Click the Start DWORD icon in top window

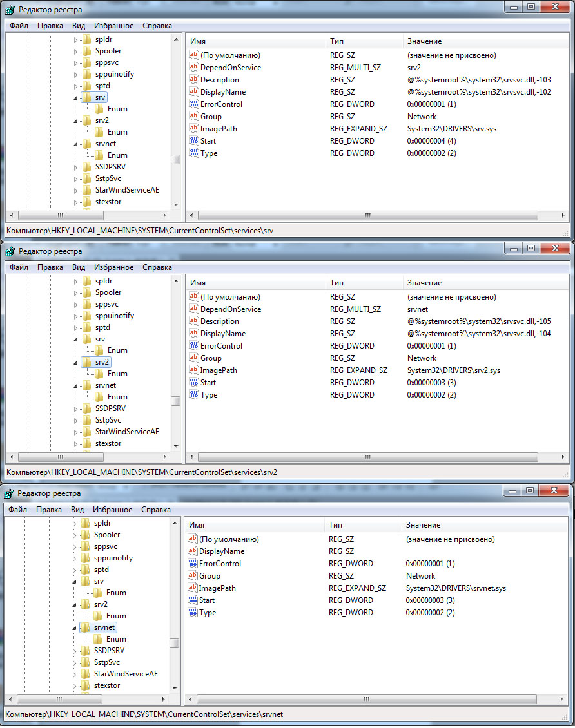coord(193,140)
